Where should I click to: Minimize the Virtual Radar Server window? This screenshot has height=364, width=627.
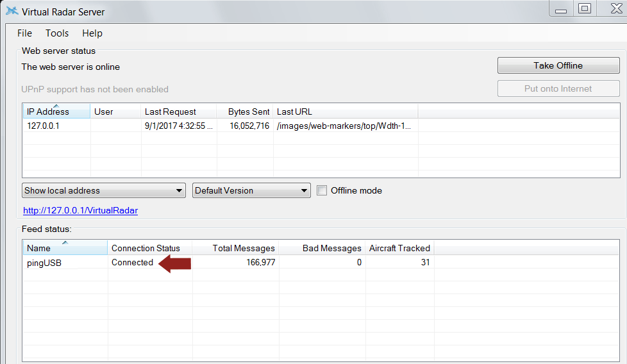561,9
